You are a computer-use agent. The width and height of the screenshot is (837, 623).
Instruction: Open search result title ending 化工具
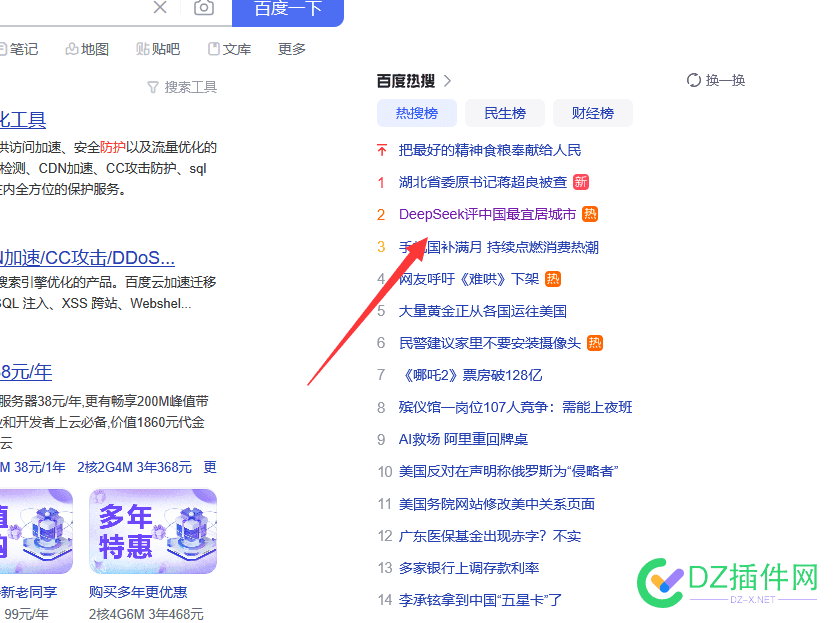(x=23, y=120)
